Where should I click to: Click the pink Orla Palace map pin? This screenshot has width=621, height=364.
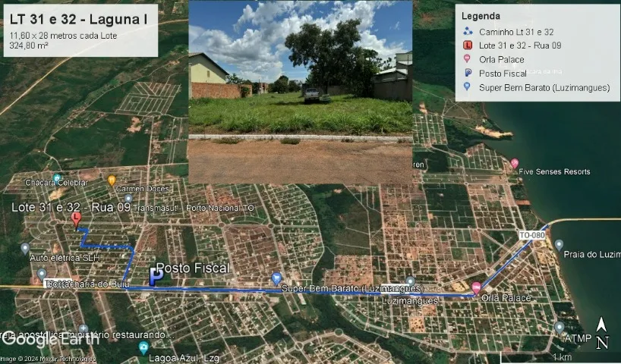[x=476, y=287]
